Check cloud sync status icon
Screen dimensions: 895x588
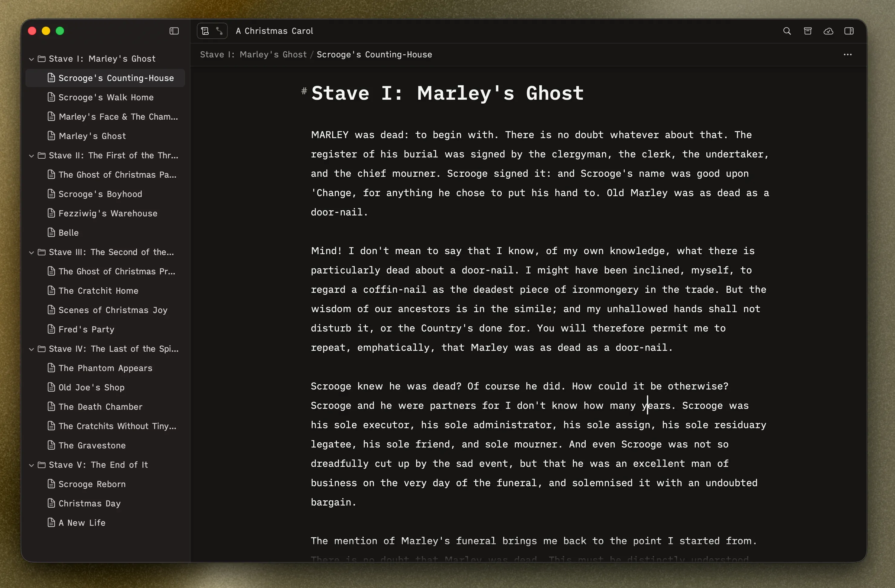click(828, 31)
